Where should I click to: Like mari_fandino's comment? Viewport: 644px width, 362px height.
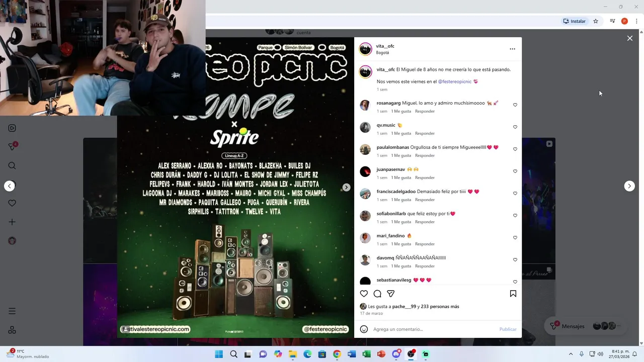[x=515, y=238]
